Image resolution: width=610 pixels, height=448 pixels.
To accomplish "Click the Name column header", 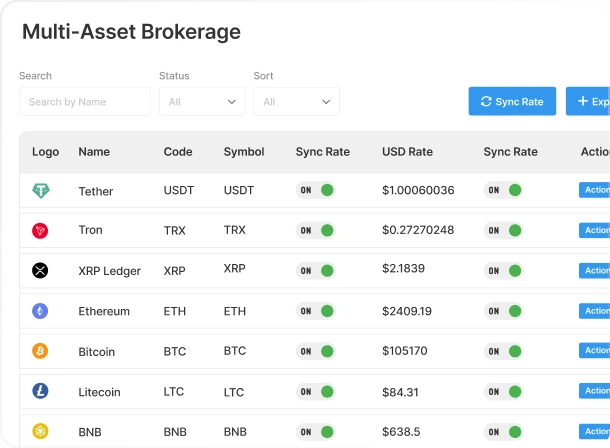I will pos(94,152).
